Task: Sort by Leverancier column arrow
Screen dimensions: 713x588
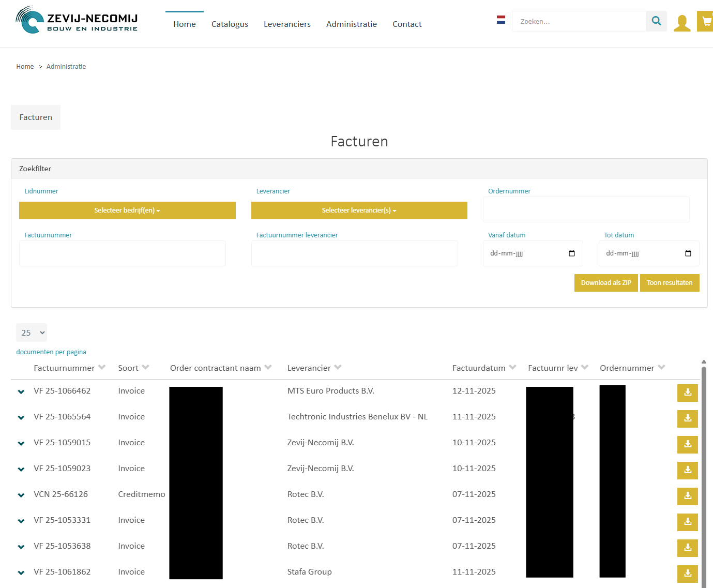Action: pos(338,368)
